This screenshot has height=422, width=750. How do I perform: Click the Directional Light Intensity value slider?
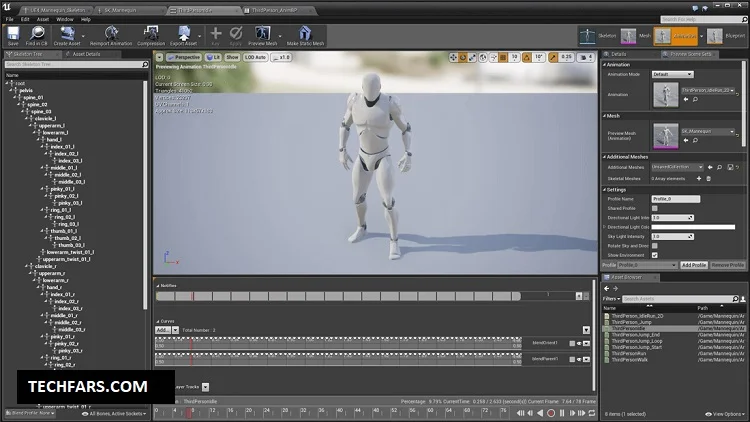coord(673,218)
